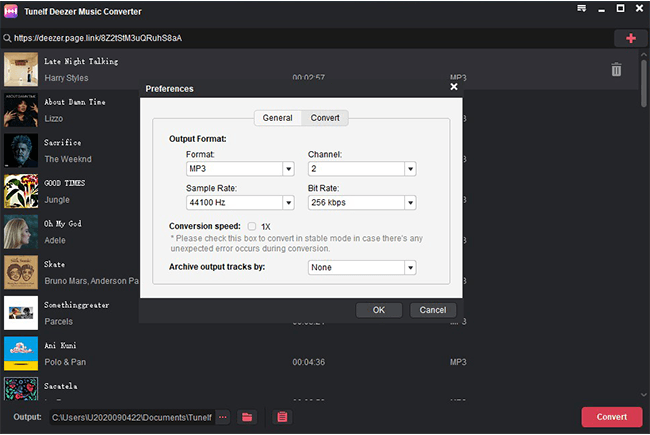Open the converted history list icon

point(282,417)
